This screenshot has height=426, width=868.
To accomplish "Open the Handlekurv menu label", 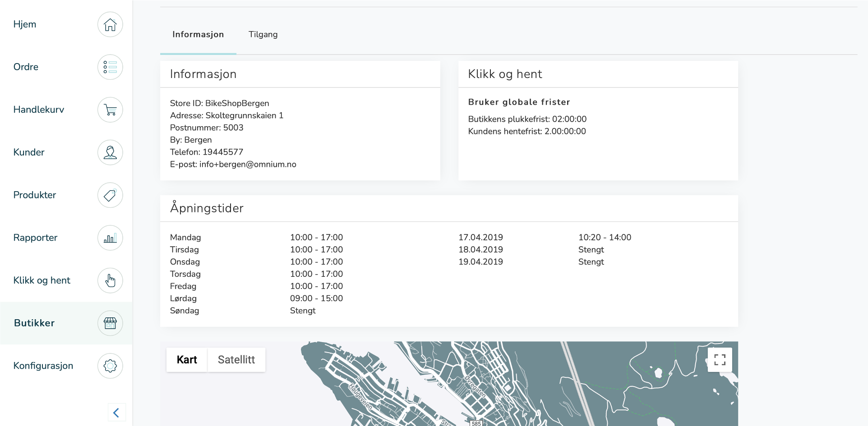I will 39,110.
